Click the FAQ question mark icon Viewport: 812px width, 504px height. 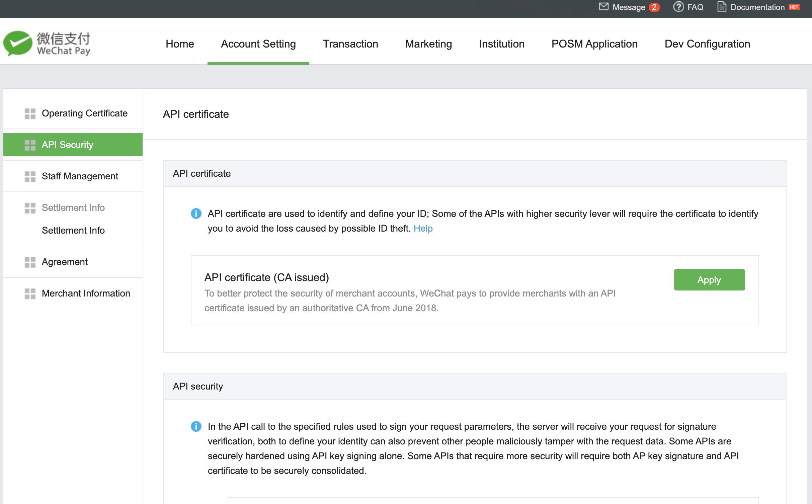[x=678, y=7]
